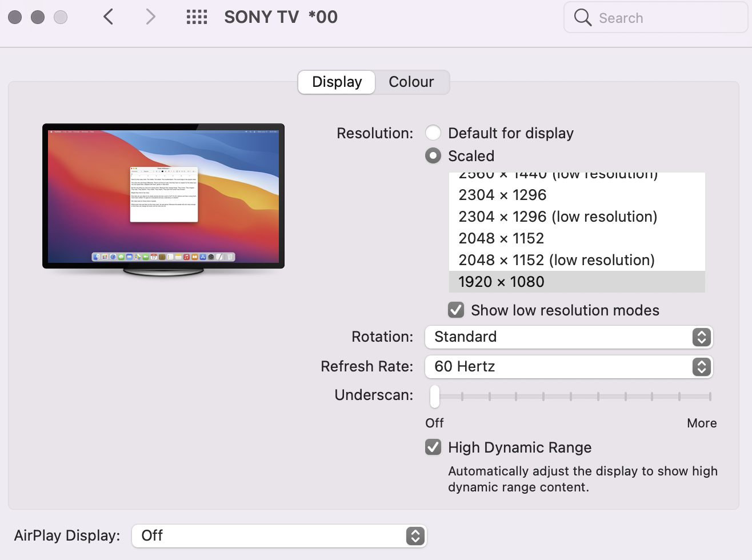Toggle Show low resolution modes checkbox
752x560 pixels.
456,310
